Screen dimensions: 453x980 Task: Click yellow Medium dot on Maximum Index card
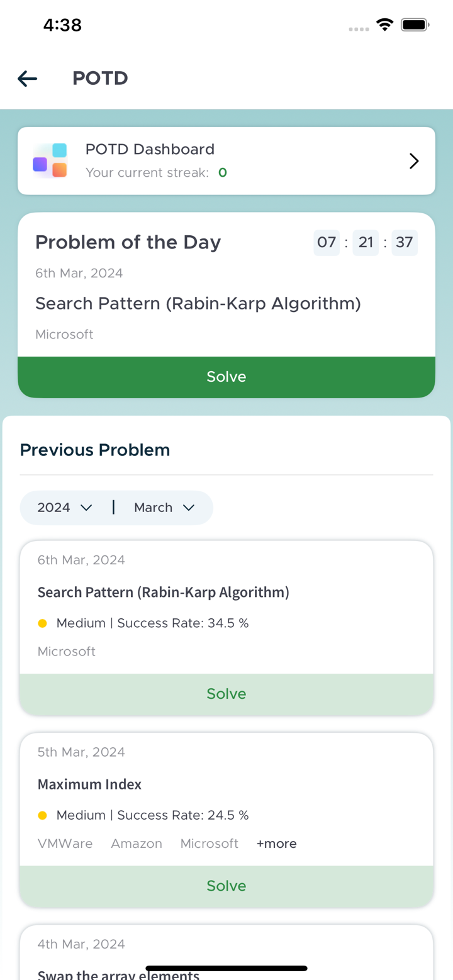[x=42, y=815]
